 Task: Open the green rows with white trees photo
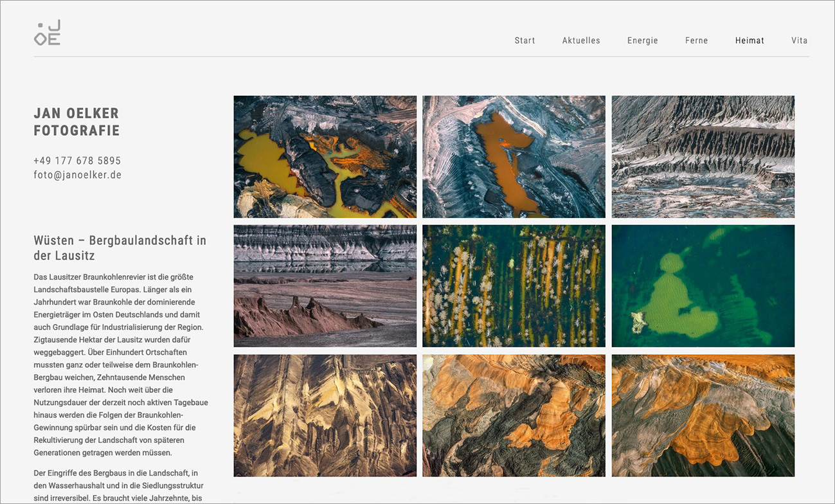click(x=514, y=286)
